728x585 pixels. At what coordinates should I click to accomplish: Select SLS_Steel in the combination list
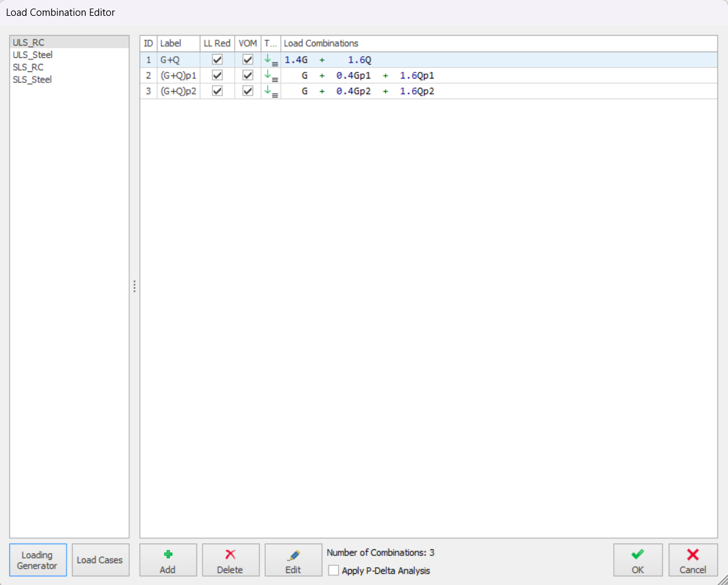32,80
